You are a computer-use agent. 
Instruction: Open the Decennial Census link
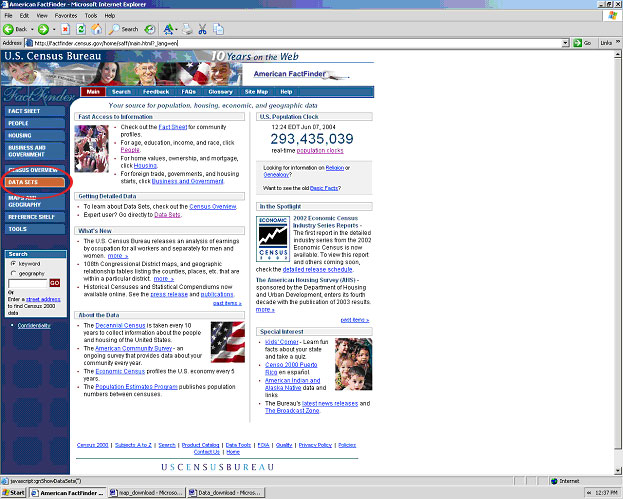120,325
